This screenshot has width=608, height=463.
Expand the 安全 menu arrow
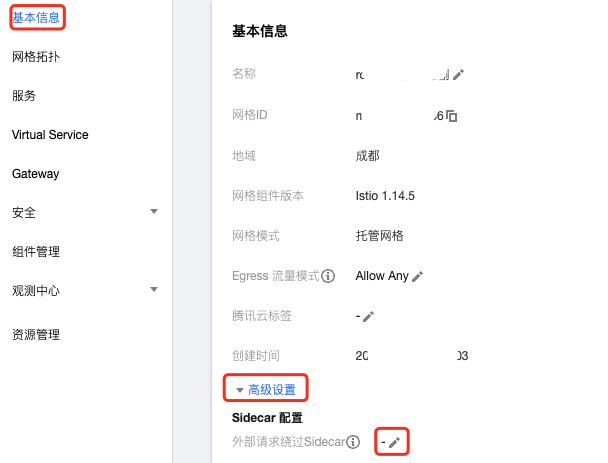pyautogui.click(x=154, y=211)
